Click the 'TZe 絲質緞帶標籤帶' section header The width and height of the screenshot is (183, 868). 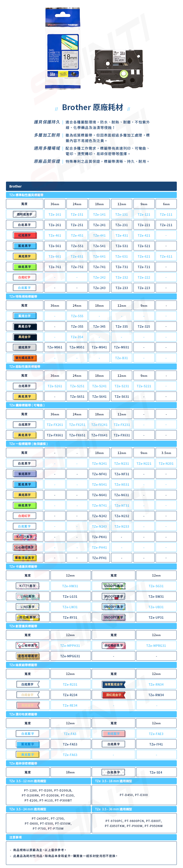[91, 665]
